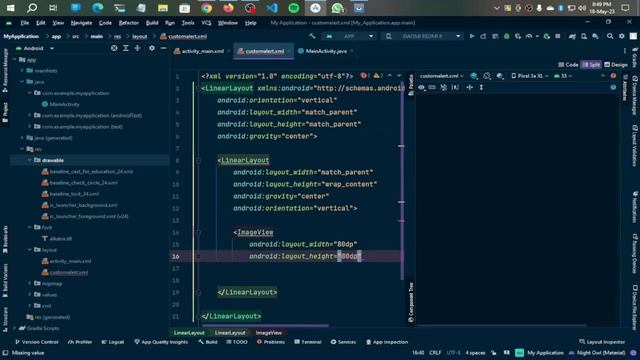Expand the mipmap folder

click(x=30, y=283)
